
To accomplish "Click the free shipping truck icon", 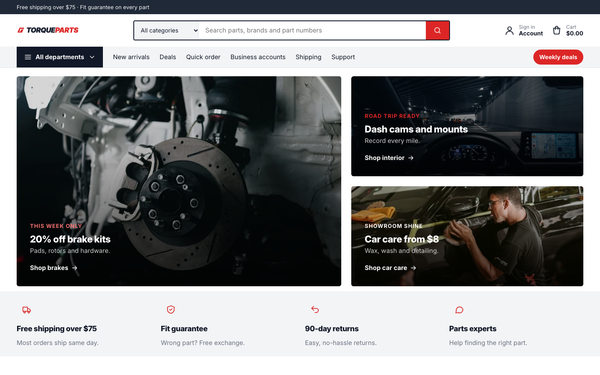I will pos(26,310).
